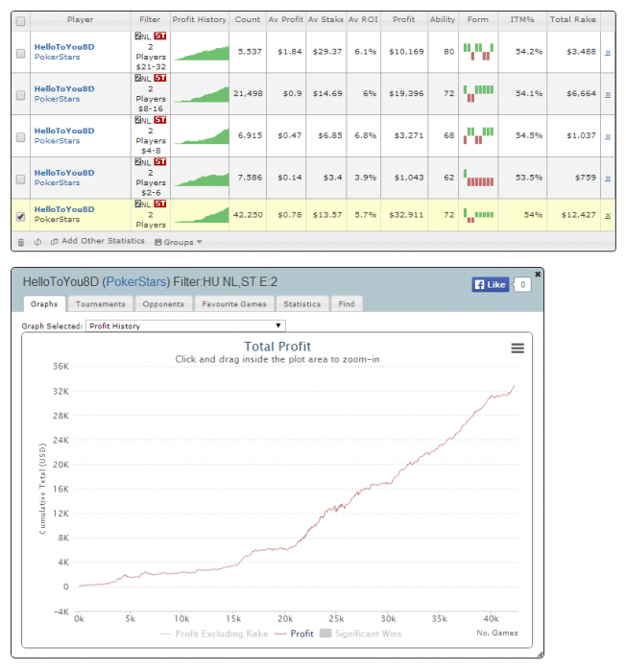Switch to the Opponents tab
The height and width of the screenshot is (672, 626).
pos(163,304)
